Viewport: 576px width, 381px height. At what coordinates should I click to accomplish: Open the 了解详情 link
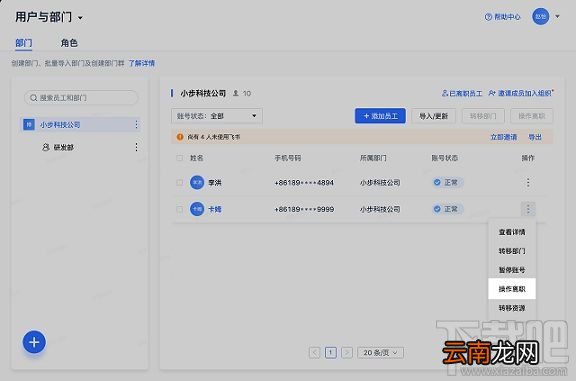[141, 63]
